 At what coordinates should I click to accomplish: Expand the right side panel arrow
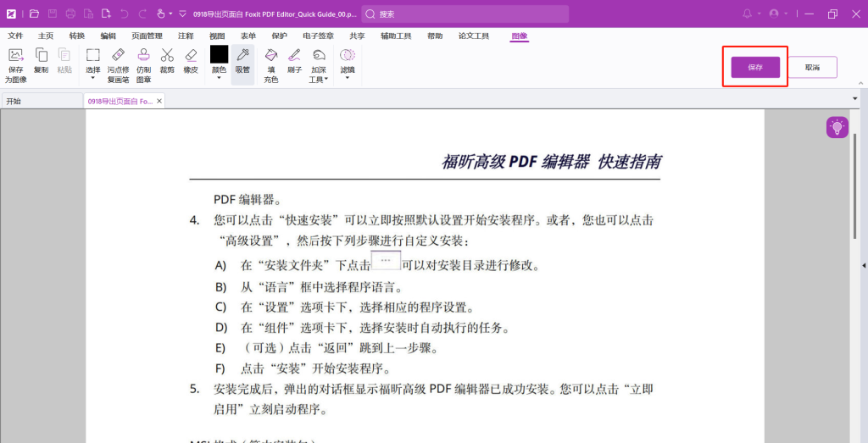click(x=863, y=266)
